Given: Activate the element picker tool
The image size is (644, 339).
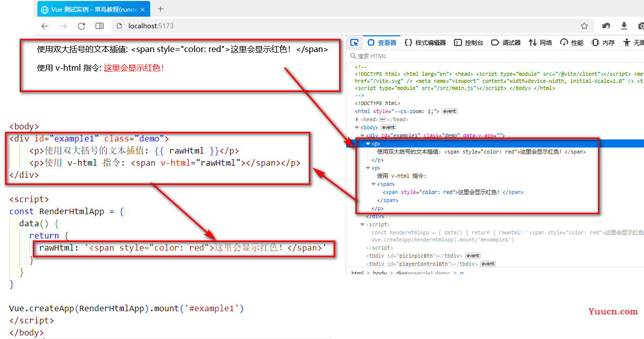Looking at the screenshot, I should coord(354,42).
